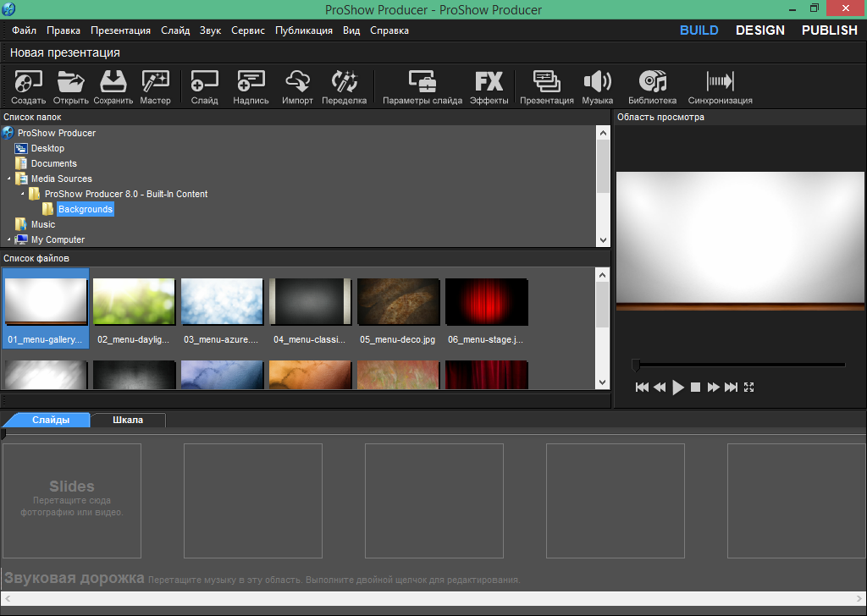Fast forward the preview
The height and width of the screenshot is (616, 867).
[x=713, y=388]
